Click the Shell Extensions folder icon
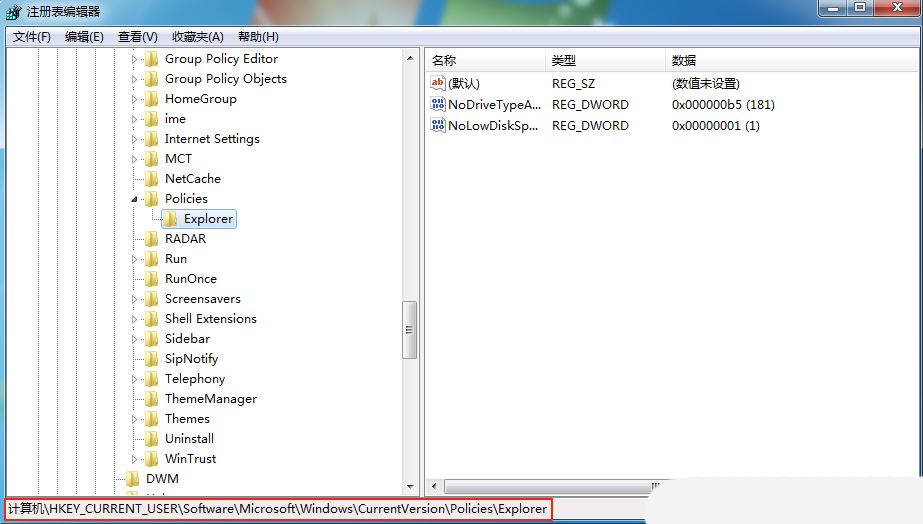Image resolution: width=923 pixels, height=524 pixels. (151, 319)
